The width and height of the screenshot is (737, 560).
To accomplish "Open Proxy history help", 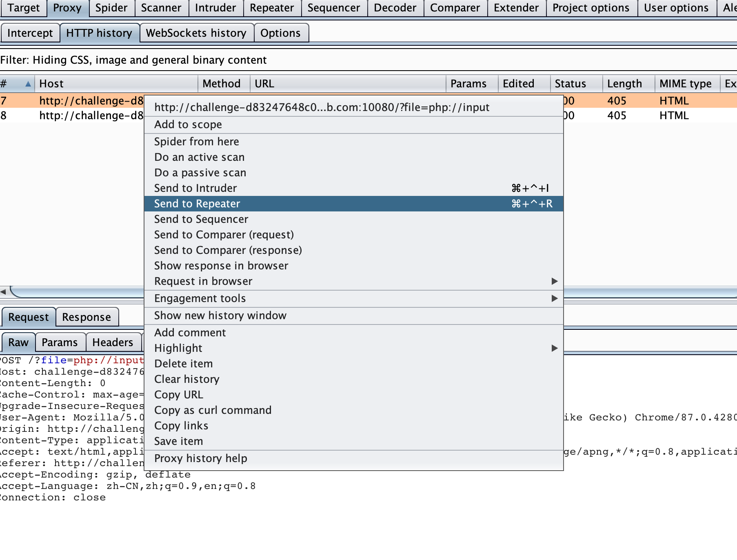I will [354, 458].
